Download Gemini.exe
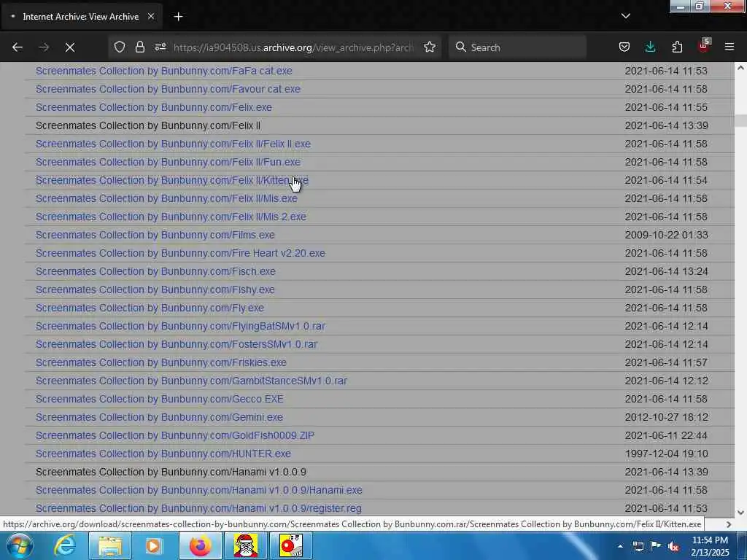 point(159,417)
